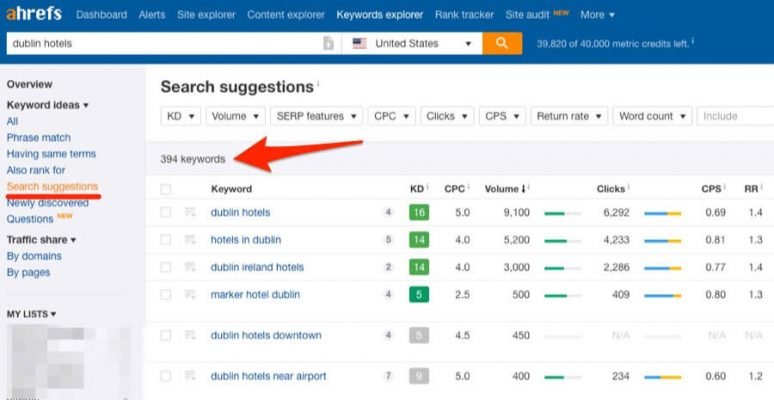Screen dimensions: 774x400
Task: Click the Include filter input field
Action: (735, 116)
